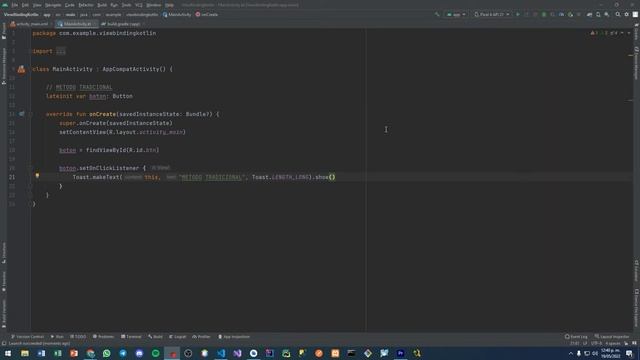Click the MainActivity breadcrumb in navigation bar
The height and width of the screenshot is (360, 640).
click(177, 14)
